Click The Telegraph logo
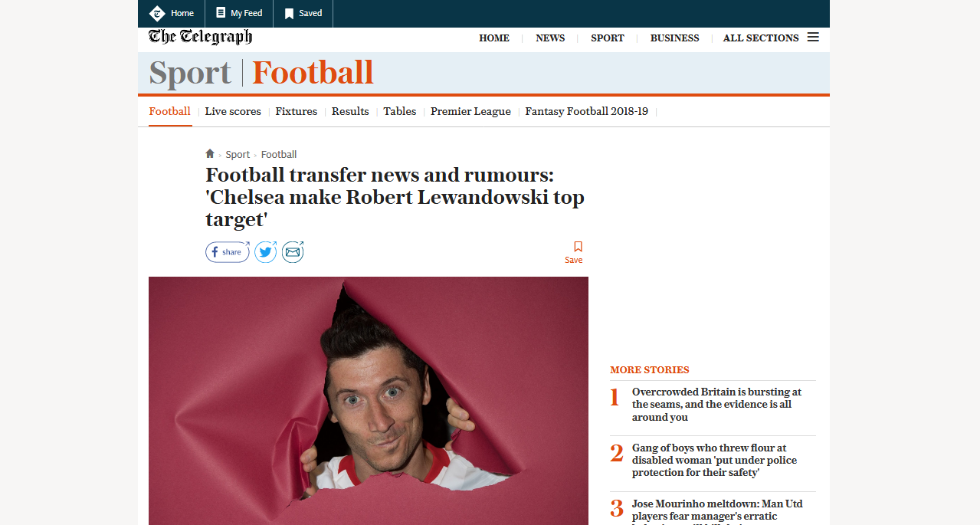The width and height of the screenshot is (980, 525). 200,38
